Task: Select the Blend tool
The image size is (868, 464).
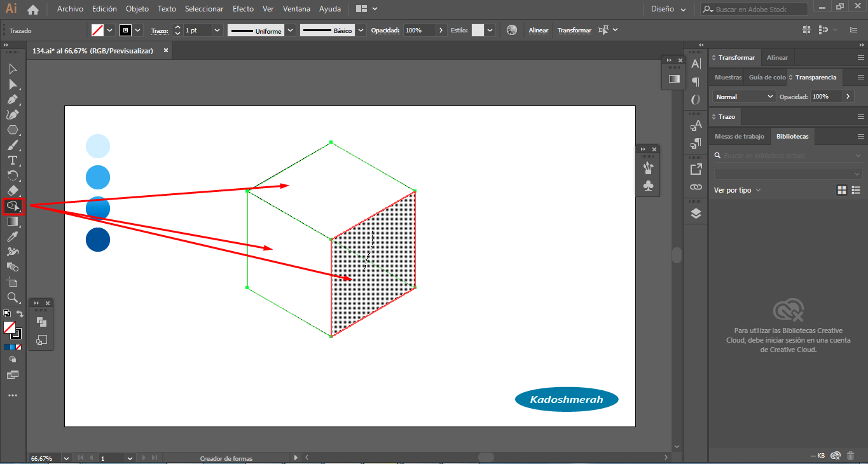Action: [x=13, y=267]
